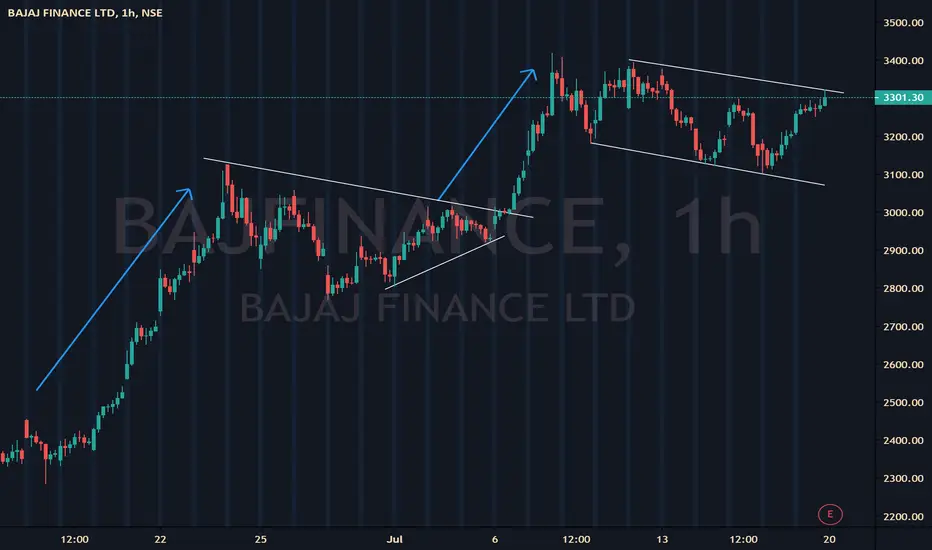Image resolution: width=932 pixels, height=550 pixels.
Task: Click the earnings "E" marker icon
Action: pyautogui.click(x=830, y=514)
